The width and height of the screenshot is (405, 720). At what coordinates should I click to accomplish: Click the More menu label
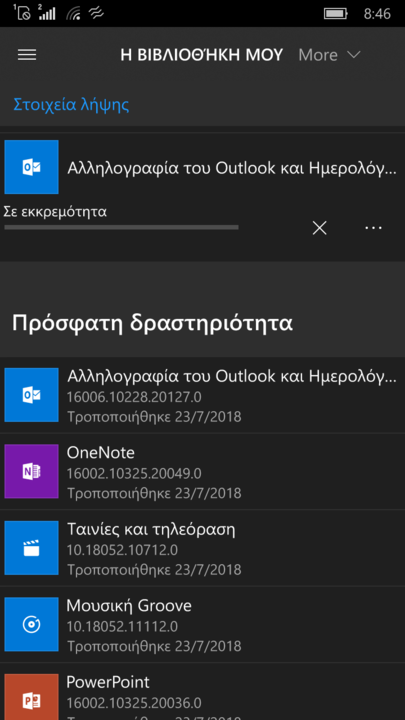[x=318, y=55]
